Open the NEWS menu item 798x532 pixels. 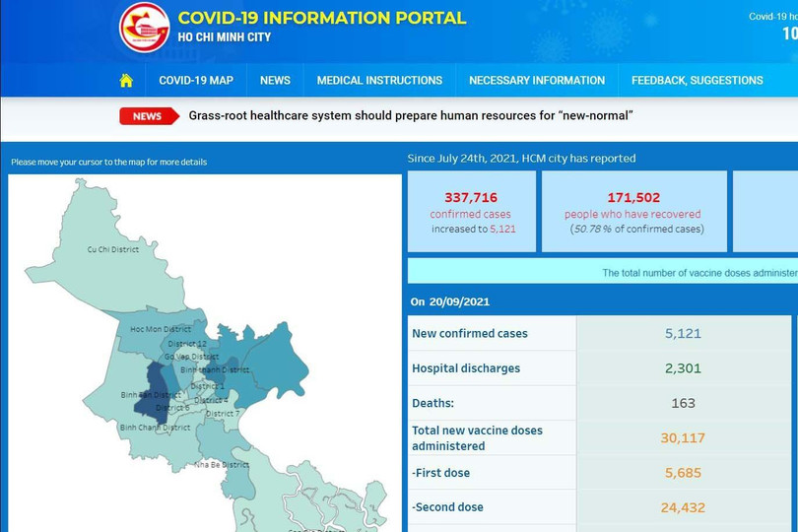275,81
